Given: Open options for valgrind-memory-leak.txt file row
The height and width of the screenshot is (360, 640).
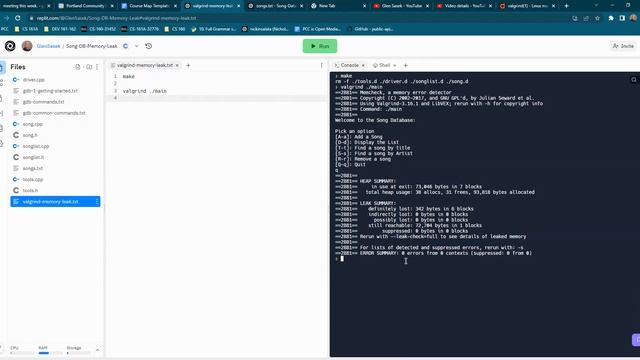Looking at the screenshot, I should pyautogui.click(x=97, y=201).
